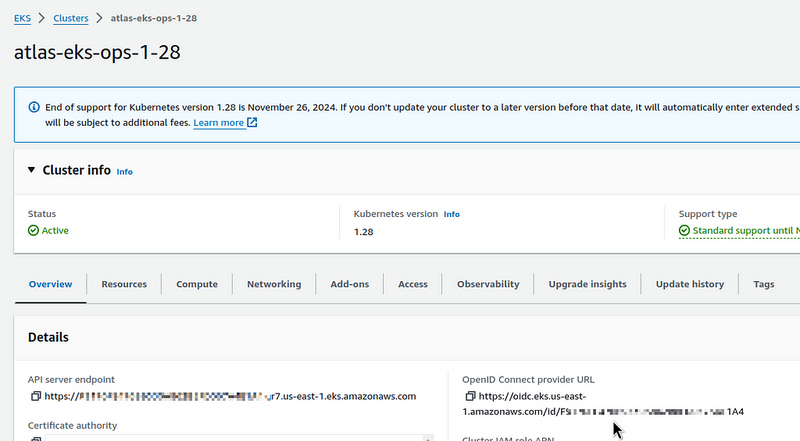Image resolution: width=800 pixels, height=441 pixels.
Task: Go to Clusters breadcrumb link
Action: pos(71,18)
